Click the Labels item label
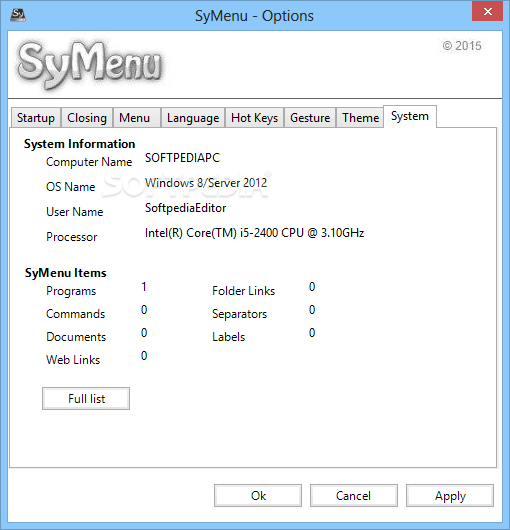This screenshot has height=530, width=510. click(x=228, y=337)
